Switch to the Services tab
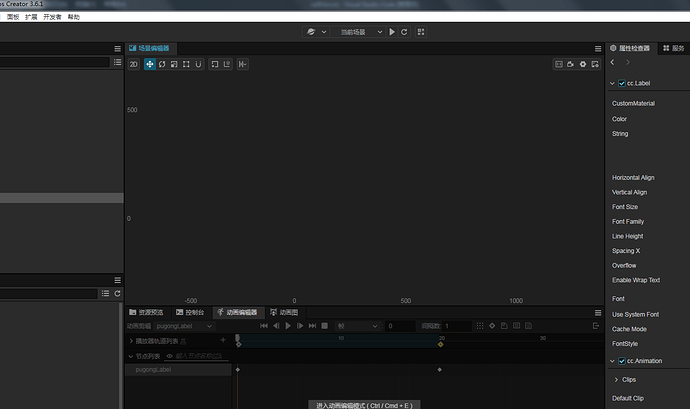This screenshot has height=409, width=690. (674, 48)
